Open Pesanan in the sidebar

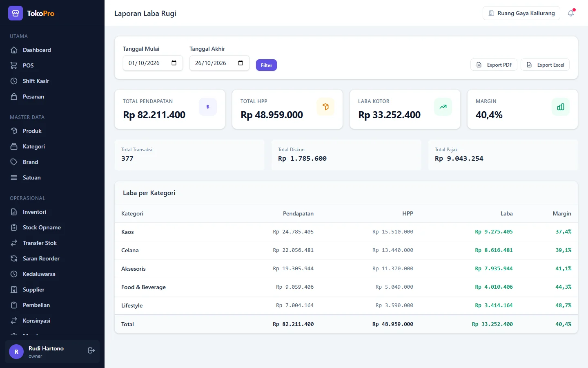(52, 96)
